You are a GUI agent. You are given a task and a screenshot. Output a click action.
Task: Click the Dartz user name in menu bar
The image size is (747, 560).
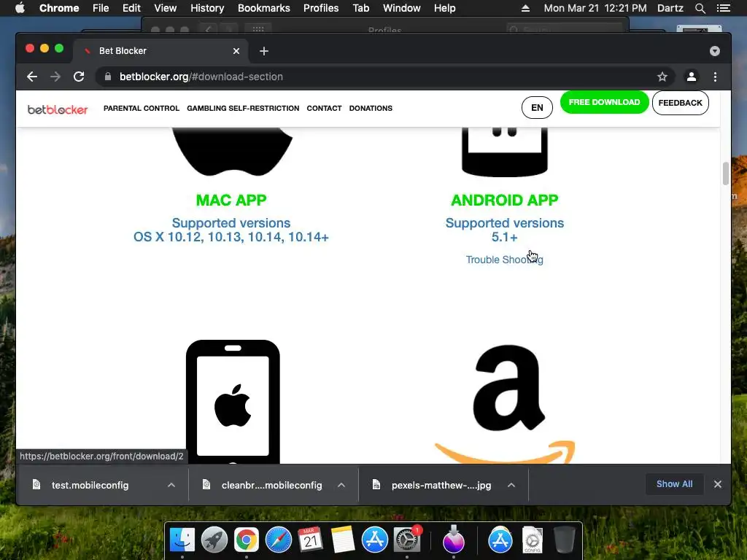point(670,8)
